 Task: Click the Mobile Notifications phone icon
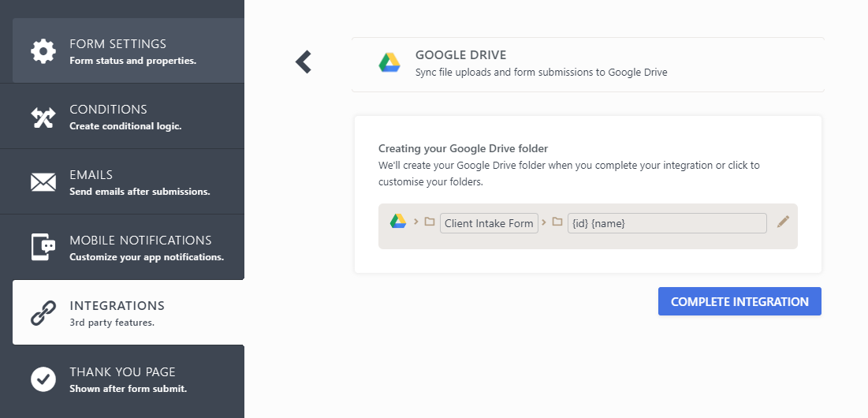43,248
